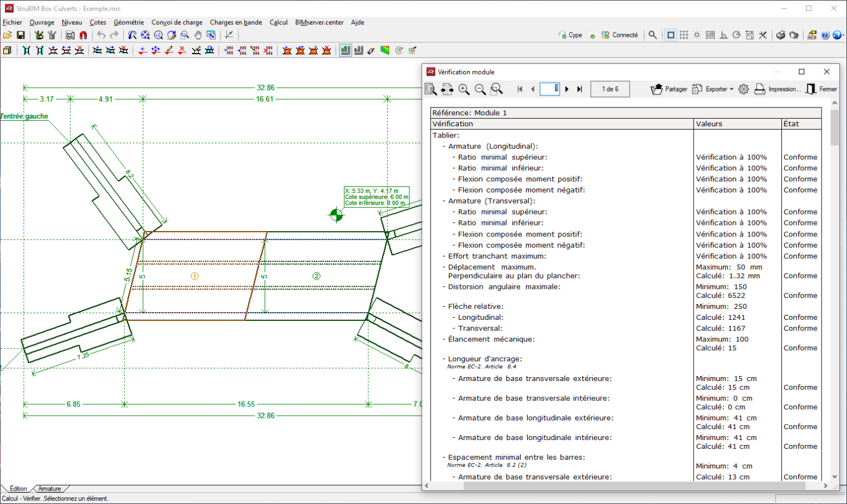Screen dimensions: 847x504
Task: Switch to the Édition tab
Action: pos(18,489)
